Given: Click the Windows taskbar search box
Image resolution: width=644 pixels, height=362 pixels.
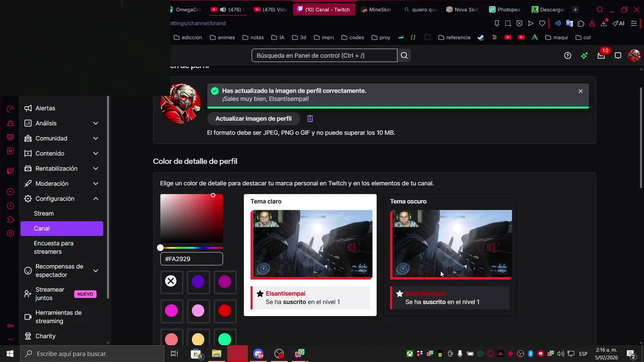Looking at the screenshot, I should [92, 353].
